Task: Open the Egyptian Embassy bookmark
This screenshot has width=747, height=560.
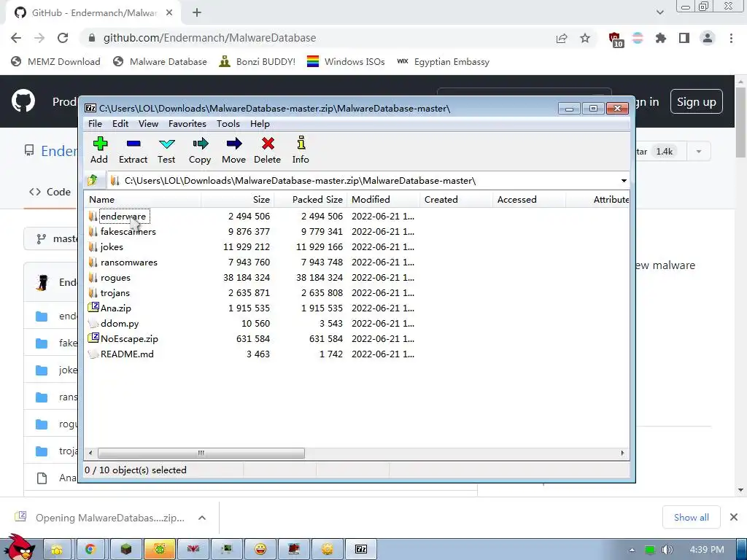Action: click(444, 61)
